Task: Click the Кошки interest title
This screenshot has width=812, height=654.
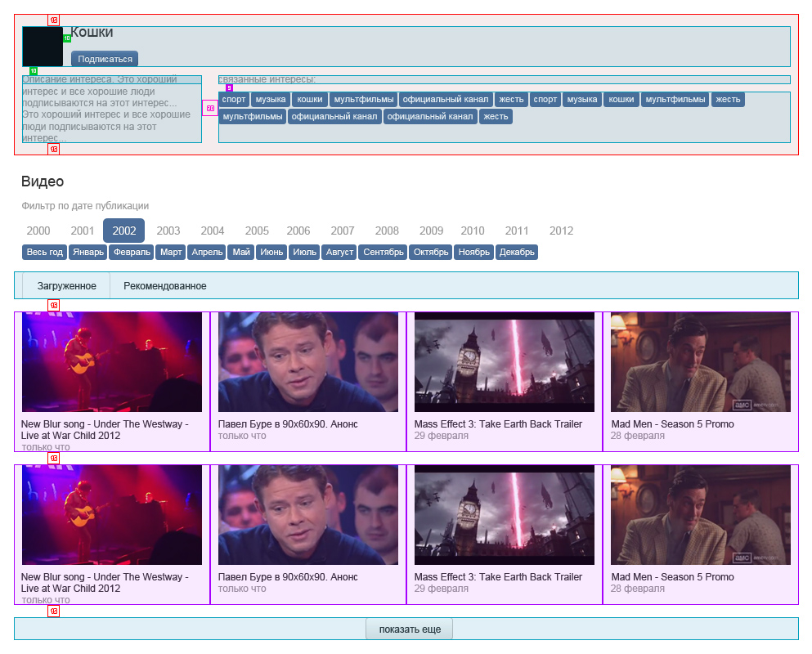Action: [x=92, y=32]
